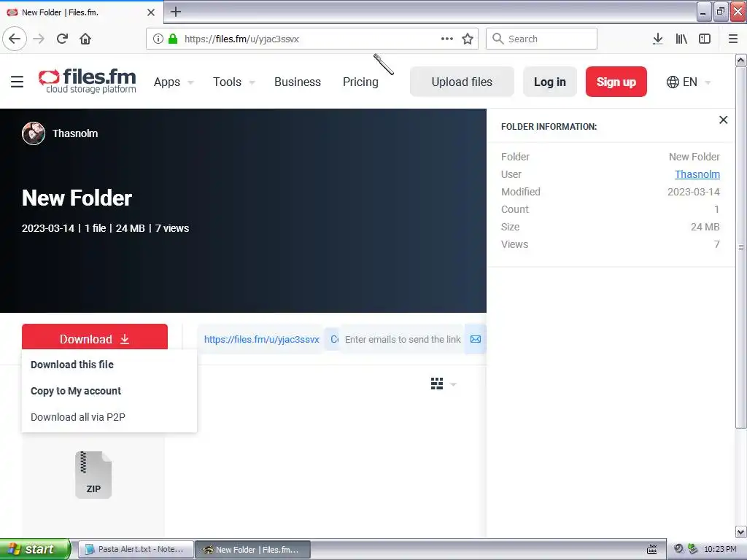Open the files.fm site hamburger menu
This screenshot has height=560, width=747.
pos(18,82)
